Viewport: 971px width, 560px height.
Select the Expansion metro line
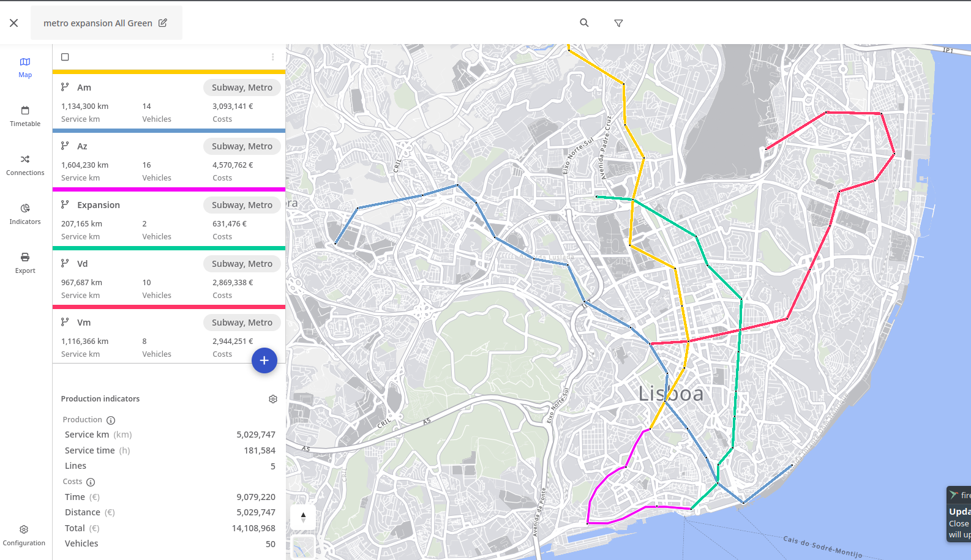tap(99, 205)
